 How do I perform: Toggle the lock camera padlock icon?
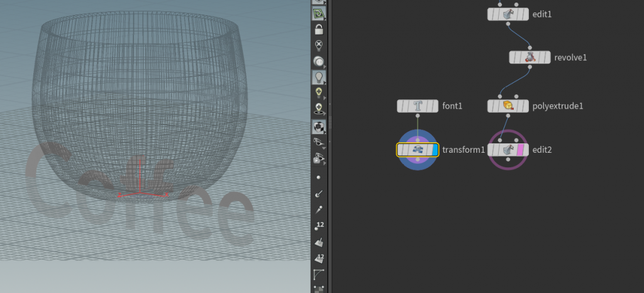[x=319, y=30]
